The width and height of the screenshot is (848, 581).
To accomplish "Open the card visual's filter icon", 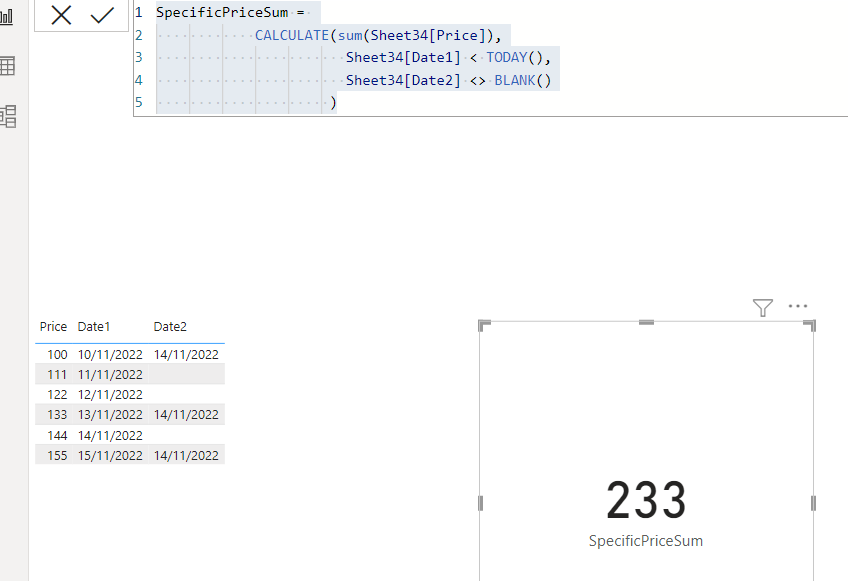I will tap(763, 307).
